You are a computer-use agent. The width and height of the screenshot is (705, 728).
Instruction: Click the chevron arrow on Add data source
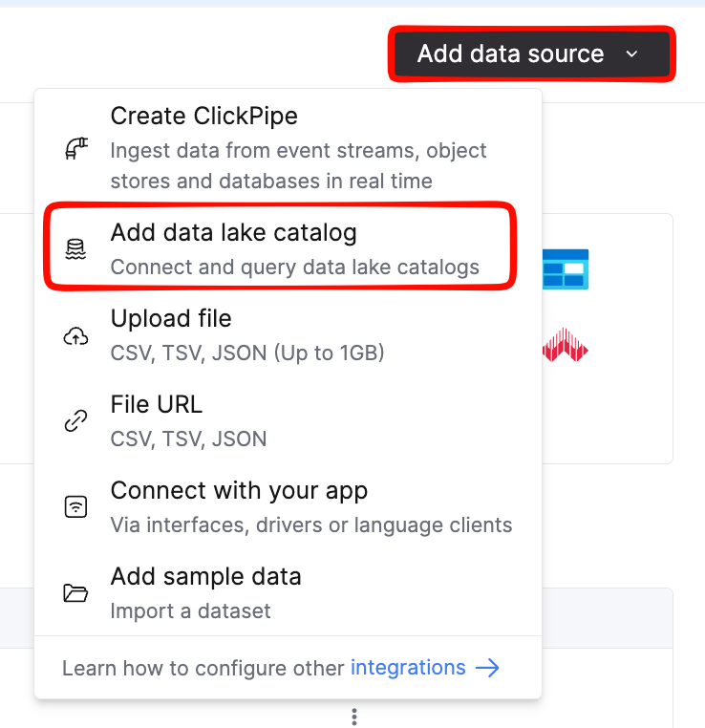tap(631, 54)
